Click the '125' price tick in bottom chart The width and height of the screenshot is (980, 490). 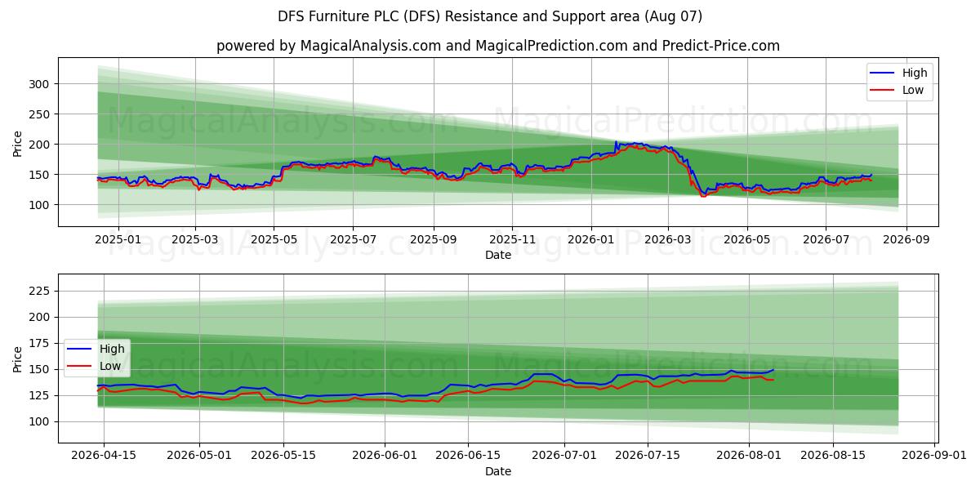coord(41,395)
